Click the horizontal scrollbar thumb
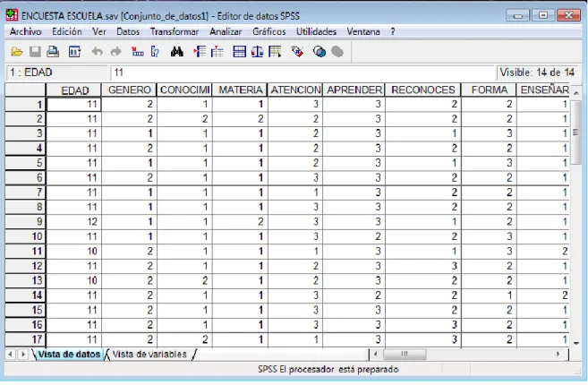The image size is (588, 385). tap(405, 354)
